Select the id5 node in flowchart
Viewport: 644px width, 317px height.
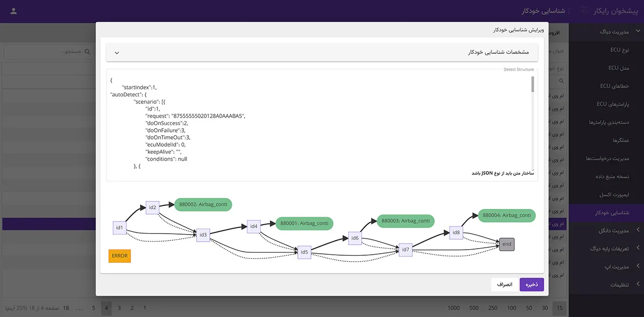[x=304, y=252]
